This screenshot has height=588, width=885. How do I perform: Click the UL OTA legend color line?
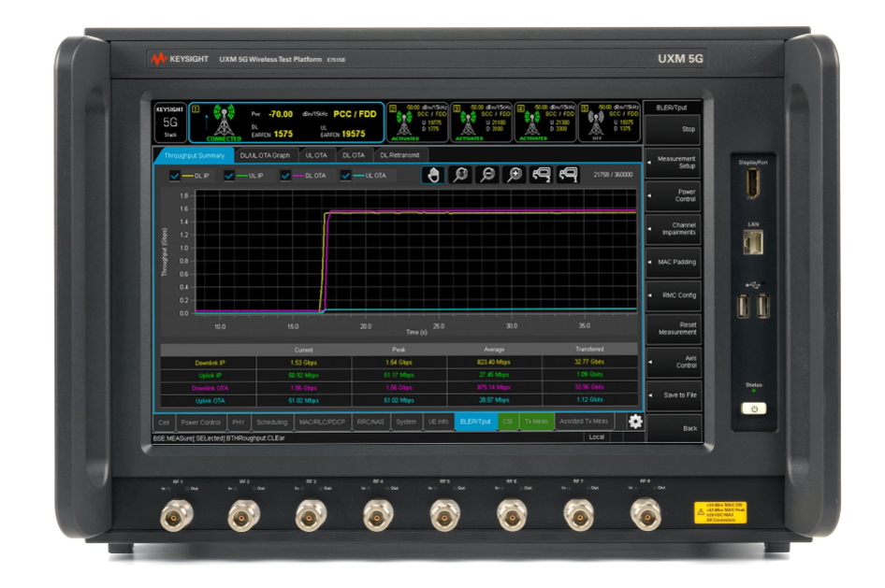357,176
